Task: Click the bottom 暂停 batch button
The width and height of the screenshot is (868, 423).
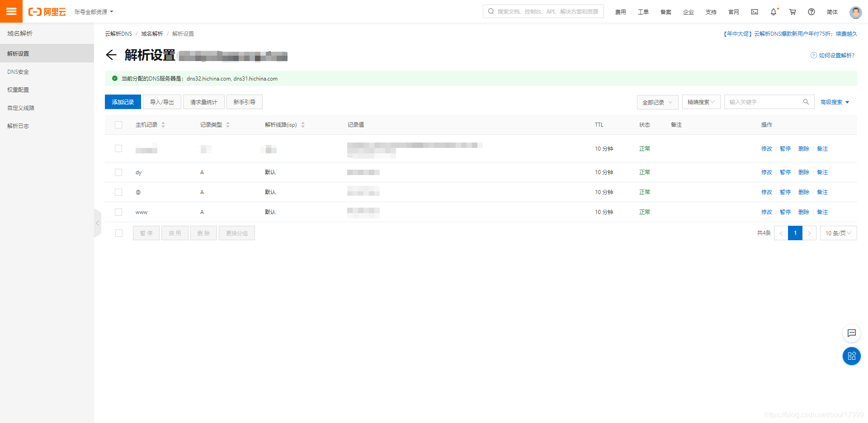Action: click(146, 233)
